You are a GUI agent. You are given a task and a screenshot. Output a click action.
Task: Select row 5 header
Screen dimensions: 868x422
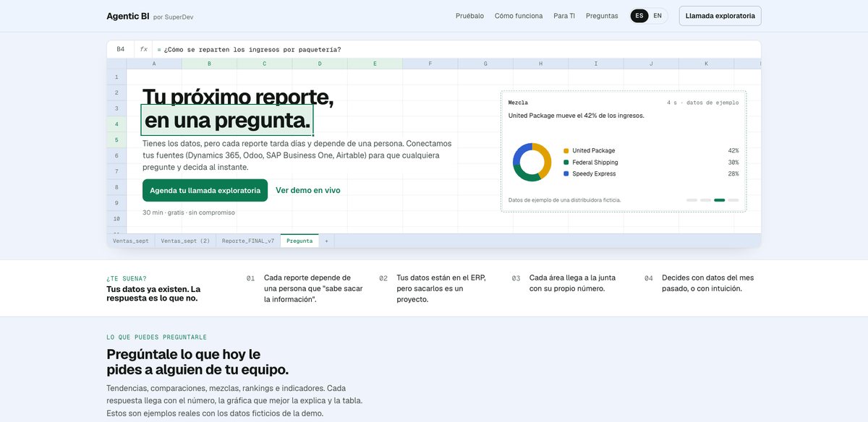point(116,139)
